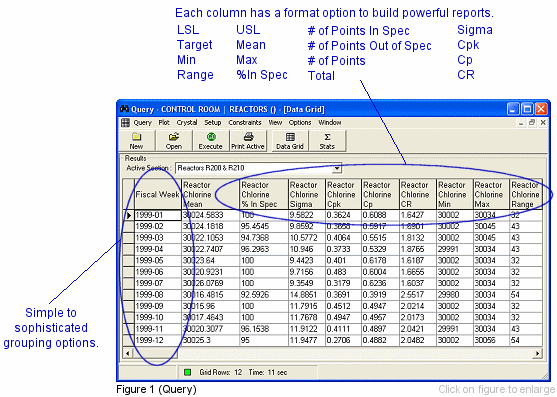557x397 pixels.
Task: Click the inner Data Grid window close button
Action: (543, 123)
